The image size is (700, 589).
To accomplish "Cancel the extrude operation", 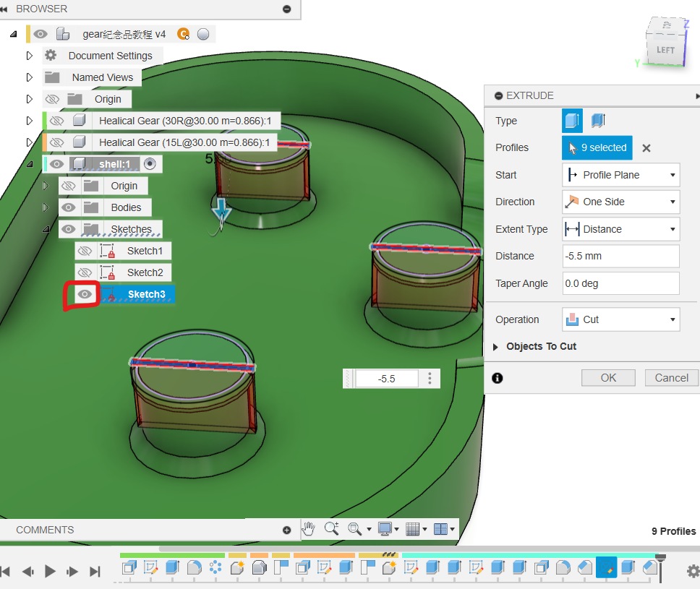I will 671,377.
